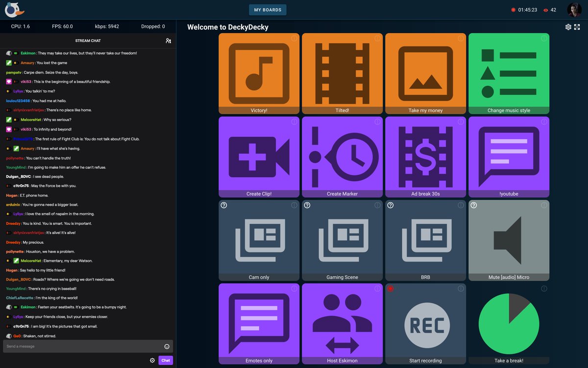Enter fullscreen with the expand icon
The width and height of the screenshot is (588, 368).
click(x=577, y=27)
